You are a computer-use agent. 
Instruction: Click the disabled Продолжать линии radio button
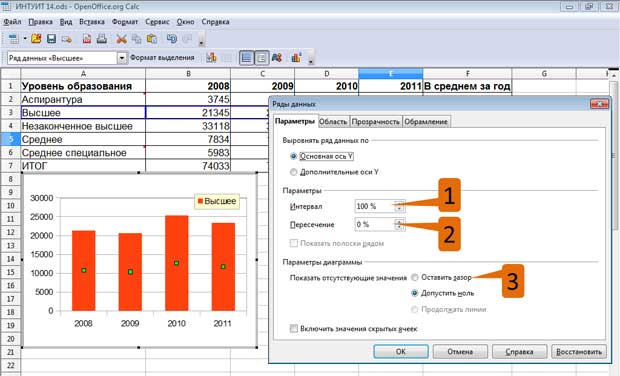(x=414, y=309)
